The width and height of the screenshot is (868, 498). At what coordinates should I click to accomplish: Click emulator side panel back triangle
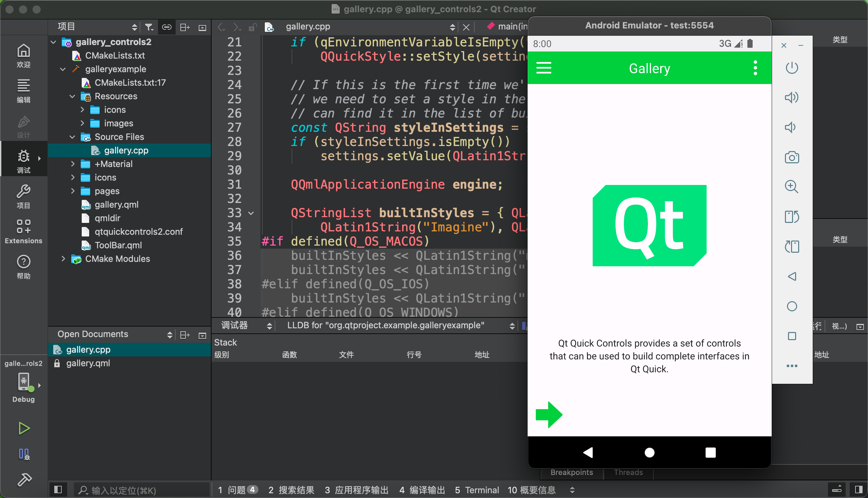tap(791, 276)
